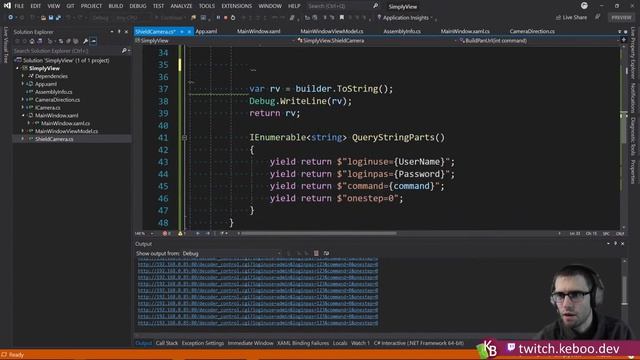This screenshot has width=640, height=360.
Task: Switch to the CameraDirection.cs tab
Action: (532, 31)
